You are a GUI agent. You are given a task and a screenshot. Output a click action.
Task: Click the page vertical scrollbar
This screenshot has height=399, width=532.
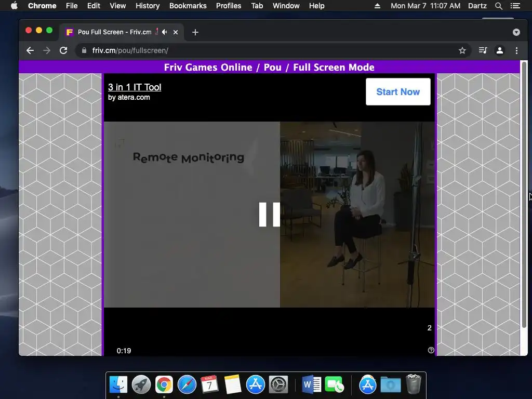[x=524, y=195]
